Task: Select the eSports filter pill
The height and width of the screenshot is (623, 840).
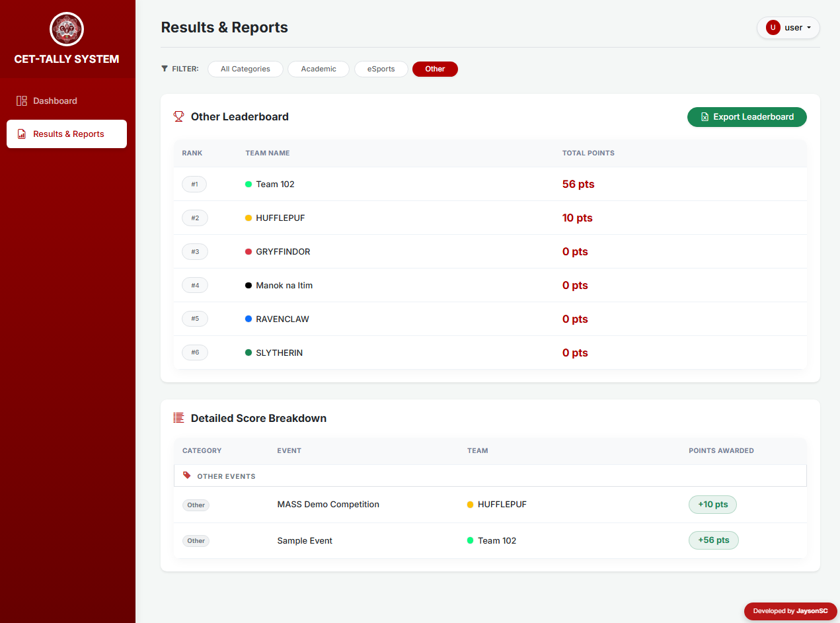Action: click(x=381, y=69)
